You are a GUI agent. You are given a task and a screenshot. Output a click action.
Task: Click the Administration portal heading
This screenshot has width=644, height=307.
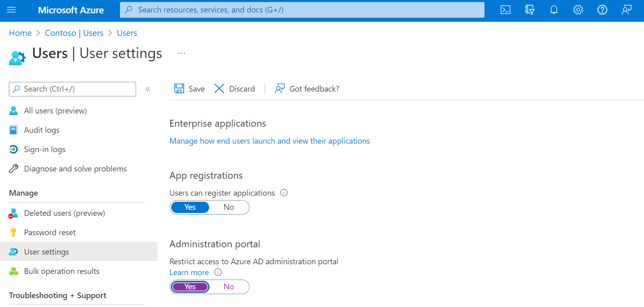pos(215,244)
